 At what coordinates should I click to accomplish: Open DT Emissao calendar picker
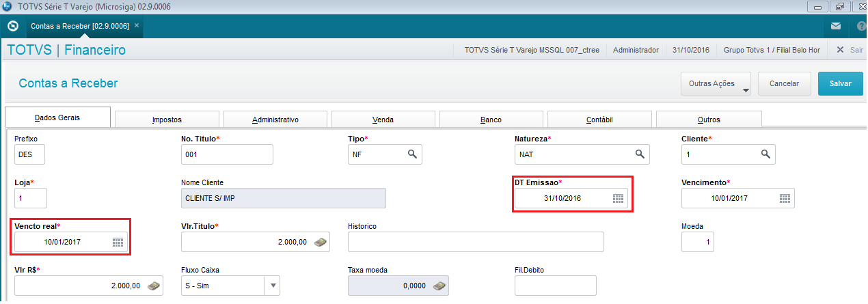(618, 199)
